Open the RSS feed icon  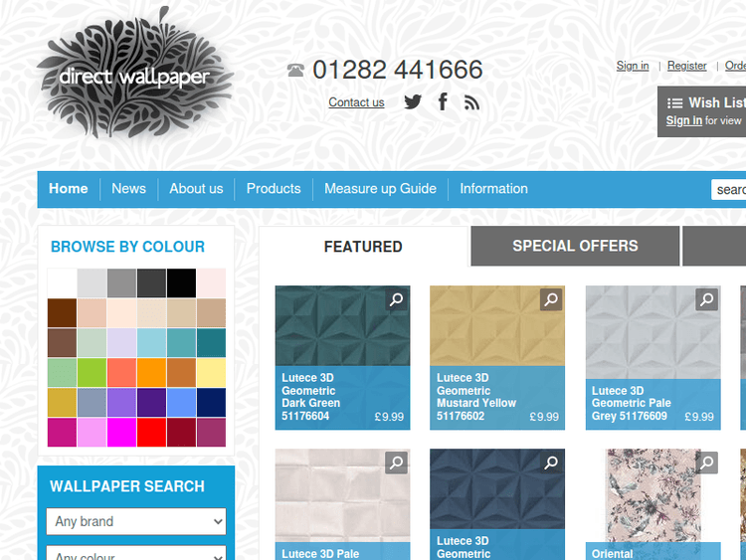click(x=471, y=101)
